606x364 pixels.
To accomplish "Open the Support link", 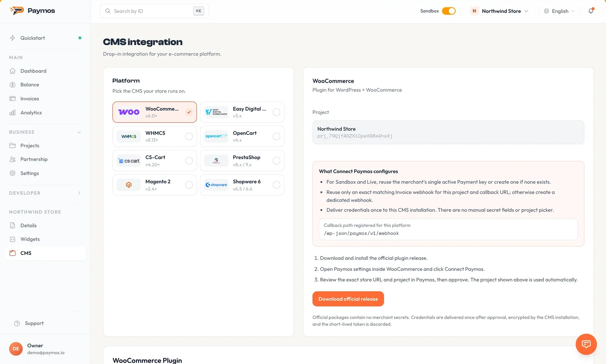I will [45, 323].
